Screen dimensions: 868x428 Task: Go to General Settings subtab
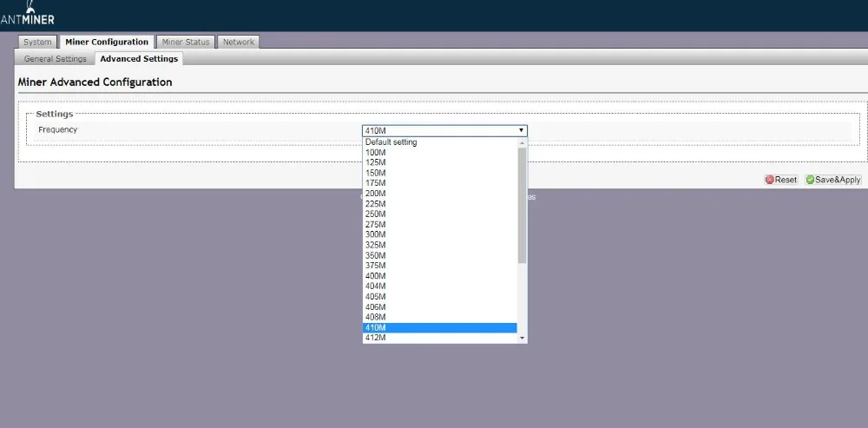[56, 59]
